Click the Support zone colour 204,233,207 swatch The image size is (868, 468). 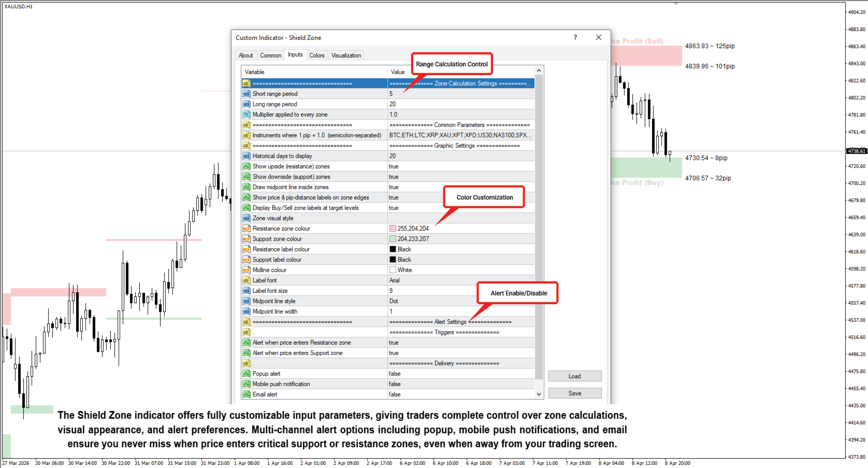[x=393, y=239]
